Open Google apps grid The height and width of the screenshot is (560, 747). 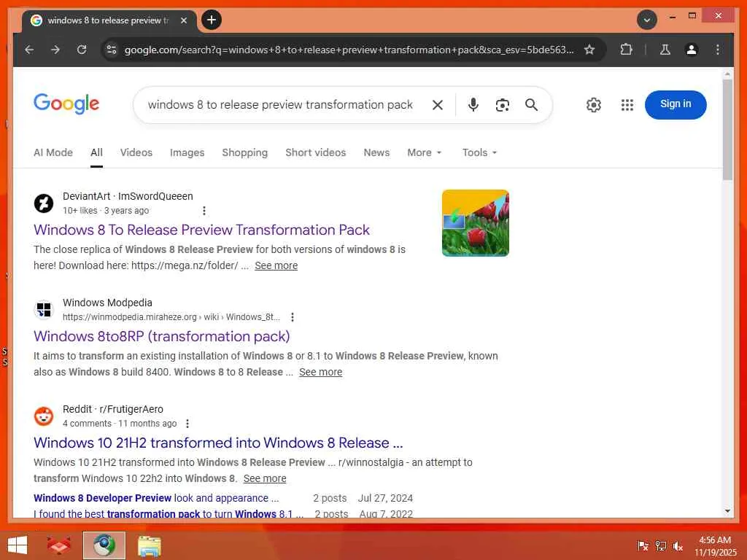coord(627,105)
